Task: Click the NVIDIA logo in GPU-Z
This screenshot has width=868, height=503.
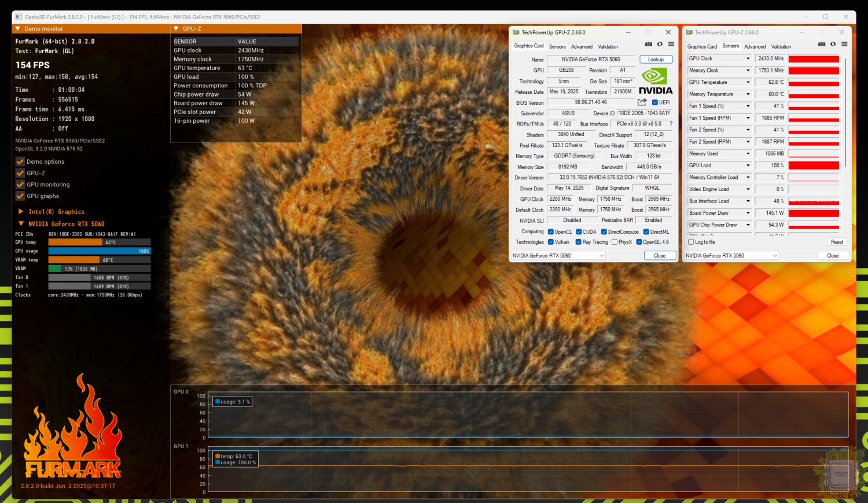Action: tap(656, 81)
